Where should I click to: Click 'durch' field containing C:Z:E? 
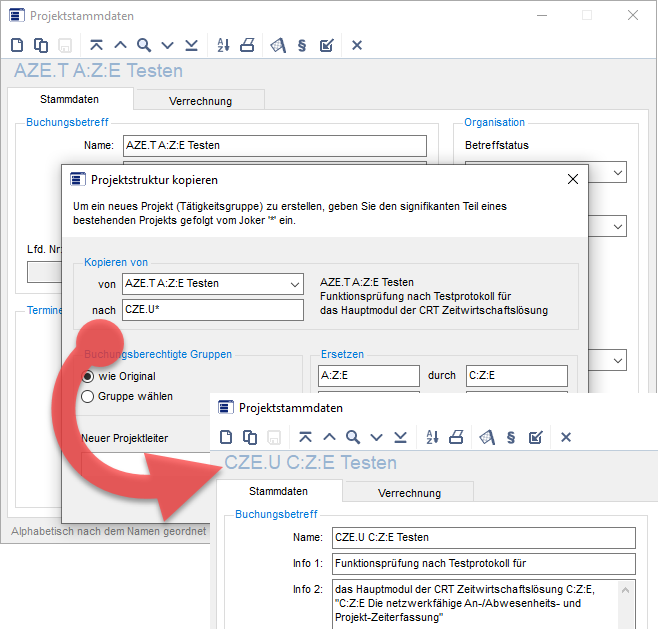(517, 376)
